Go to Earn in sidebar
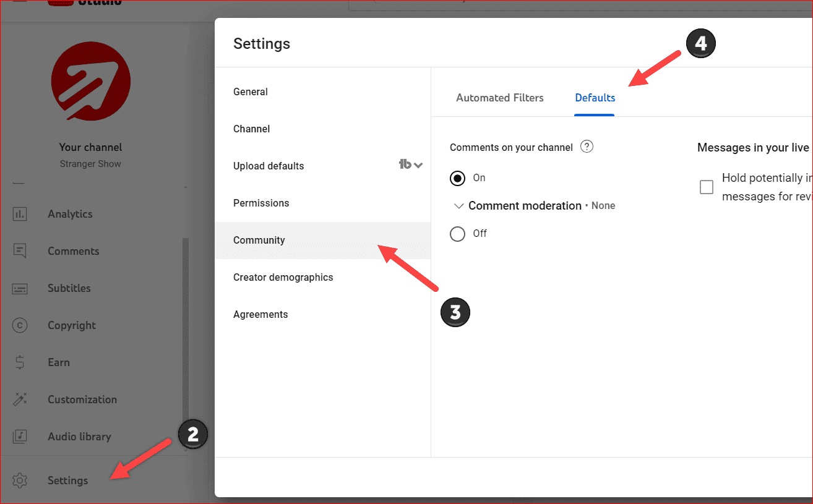The image size is (813, 504). pyautogui.click(x=59, y=362)
